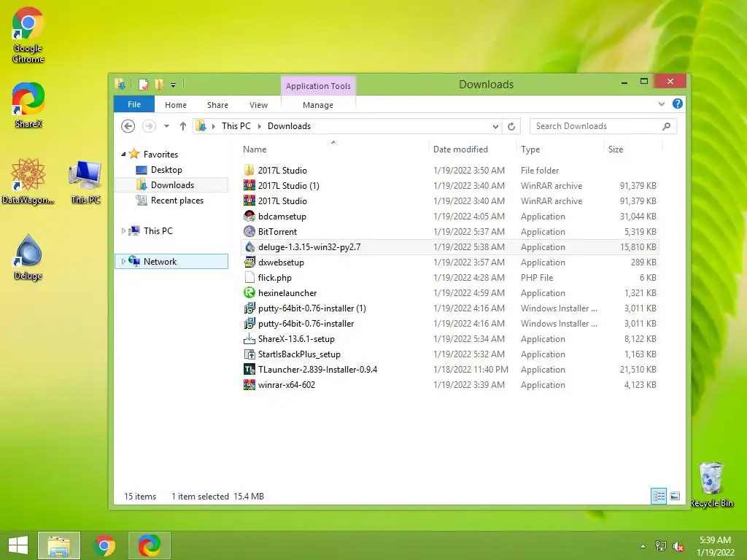Image resolution: width=747 pixels, height=560 pixels.
Task: Click the Back navigation arrow
Action: click(x=128, y=126)
